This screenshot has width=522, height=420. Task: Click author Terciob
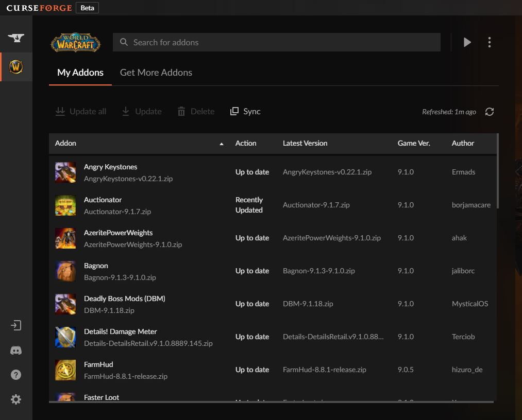pyautogui.click(x=463, y=337)
